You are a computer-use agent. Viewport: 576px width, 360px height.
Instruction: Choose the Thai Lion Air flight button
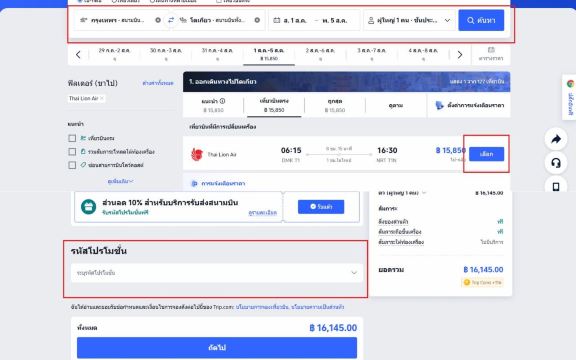pyautogui.click(x=486, y=154)
